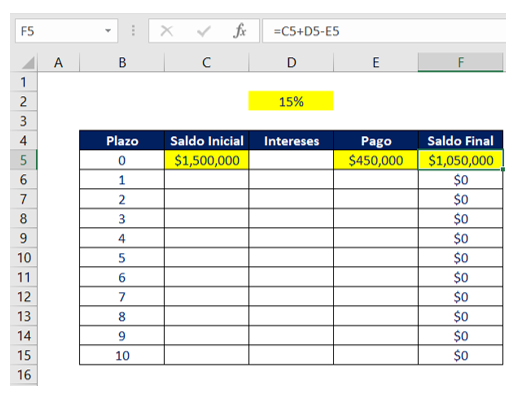The image size is (523, 403).
Task: Click the Cancel X icon in formula bar
Action: point(166,31)
